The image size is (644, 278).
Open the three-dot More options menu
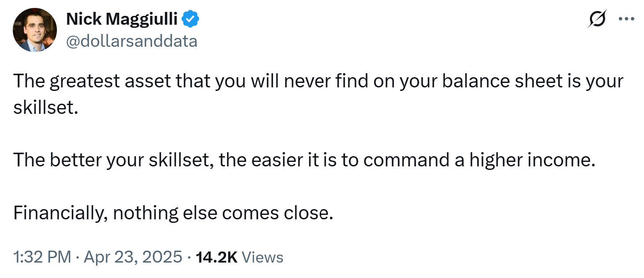[626, 19]
